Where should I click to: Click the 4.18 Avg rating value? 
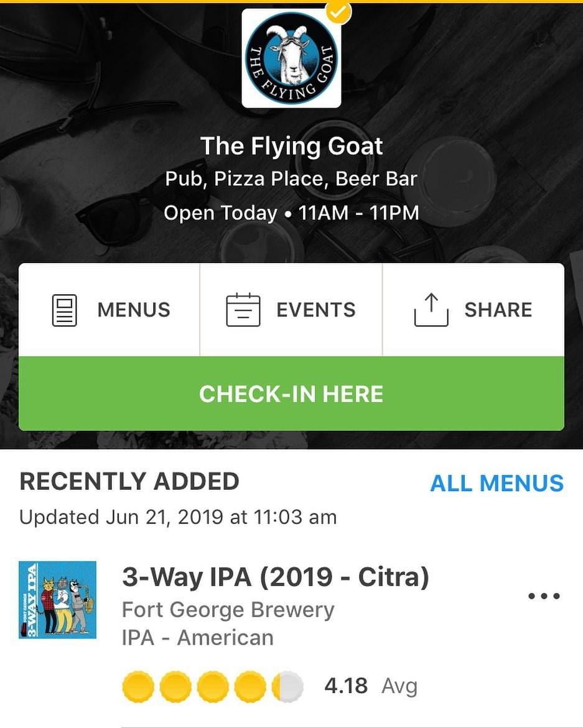click(x=370, y=686)
